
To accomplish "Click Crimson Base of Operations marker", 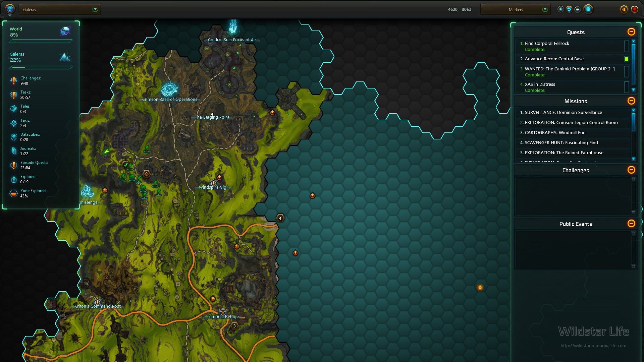I will point(169,89).
